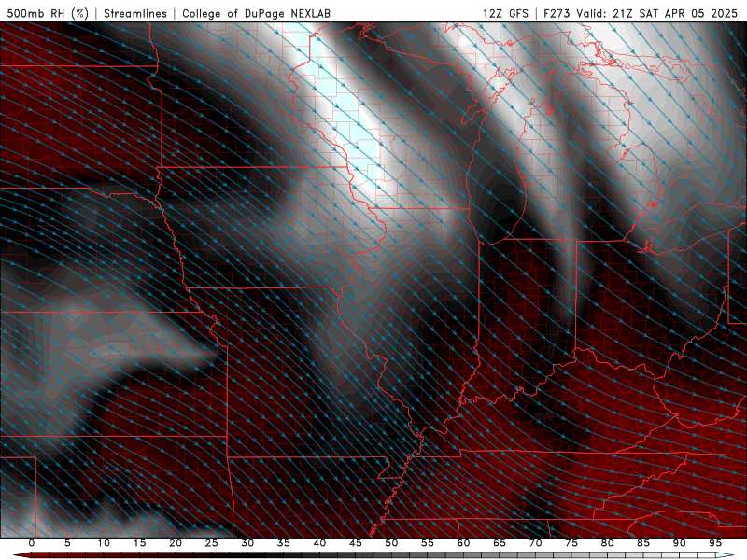The height and width of the screenshot is (560, 747).
Task: Select the "F273 Valid: 21Z SAT APR 05 2025" text
Action: pos(641,13)
